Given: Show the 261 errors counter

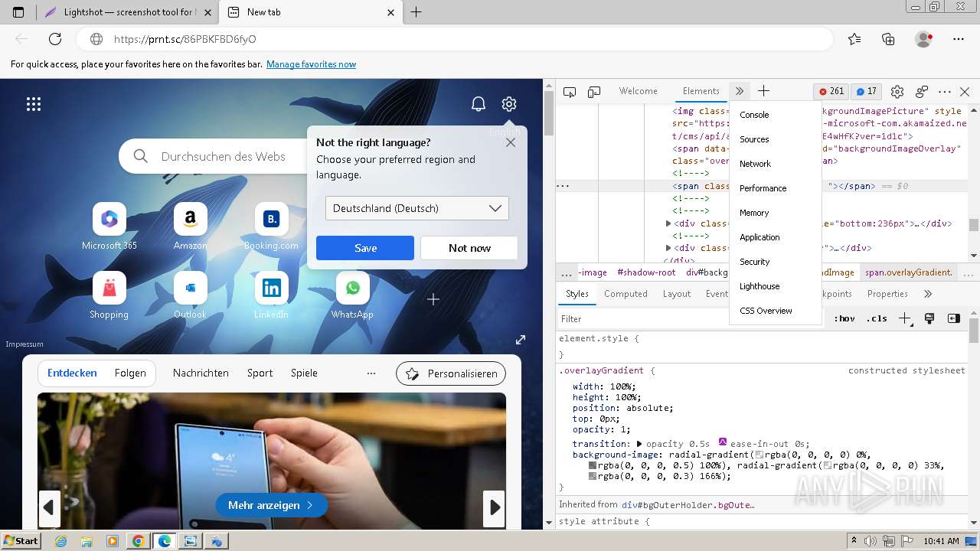Looking at the screenshot, I should [x=831, y=91].
